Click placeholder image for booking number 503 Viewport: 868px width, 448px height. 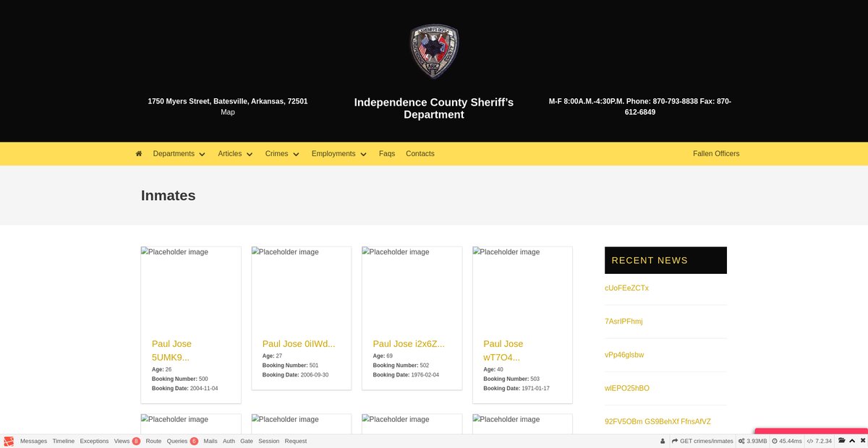[x=522, y=287]
